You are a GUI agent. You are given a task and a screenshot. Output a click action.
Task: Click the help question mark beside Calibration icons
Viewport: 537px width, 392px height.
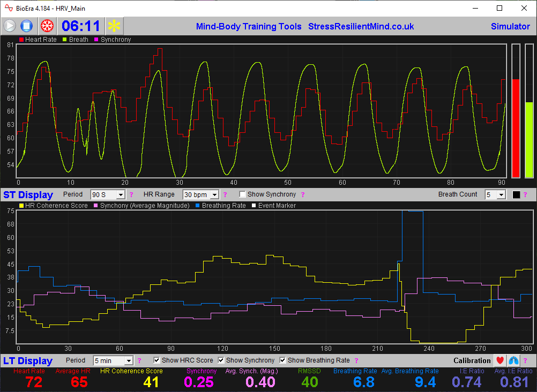tap(525, 360)
